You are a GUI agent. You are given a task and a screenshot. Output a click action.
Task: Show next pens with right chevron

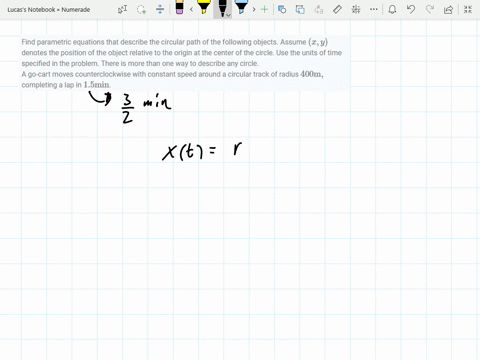[254, 9]
